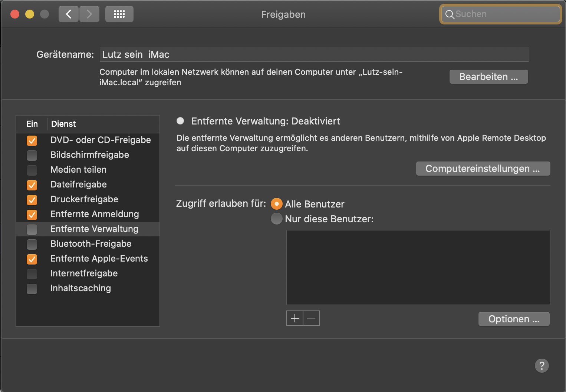This screenshot has height=392, width=566.
Task: Click the empty allowed users list box
Action: point(418,268)
